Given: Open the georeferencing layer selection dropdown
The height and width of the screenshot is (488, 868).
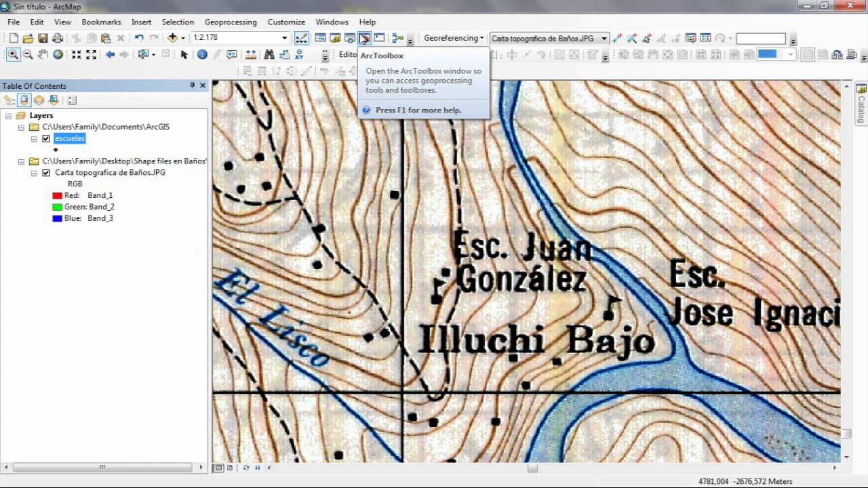Looking at the screenshot, I should [x=604, y=39].
